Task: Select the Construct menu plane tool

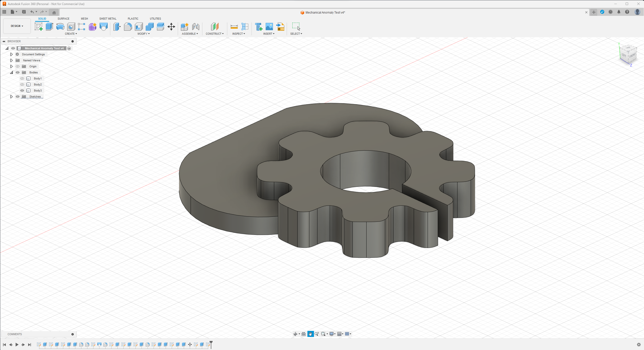Action: (x=215, y=27)
